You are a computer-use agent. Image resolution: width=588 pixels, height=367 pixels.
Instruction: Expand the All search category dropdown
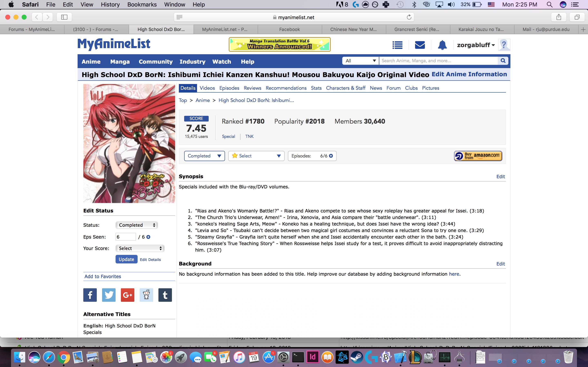tap(361, 61)
